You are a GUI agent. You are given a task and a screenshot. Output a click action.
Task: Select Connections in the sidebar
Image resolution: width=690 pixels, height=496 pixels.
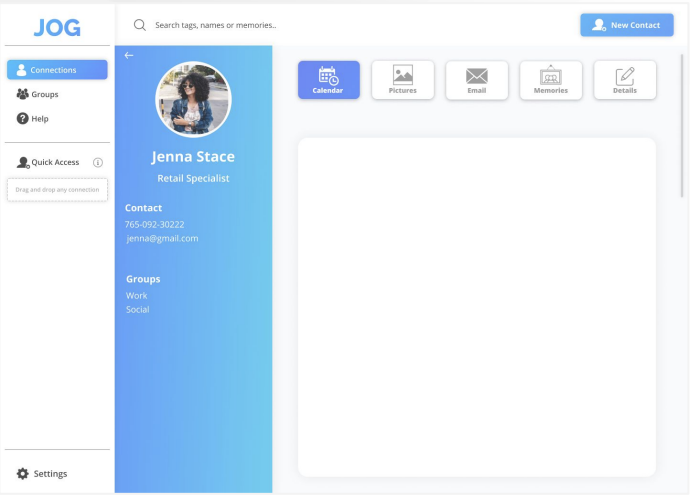57,70
